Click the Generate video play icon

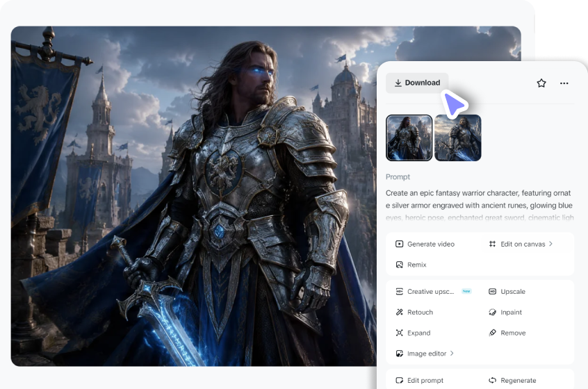[x=399, y=244]
